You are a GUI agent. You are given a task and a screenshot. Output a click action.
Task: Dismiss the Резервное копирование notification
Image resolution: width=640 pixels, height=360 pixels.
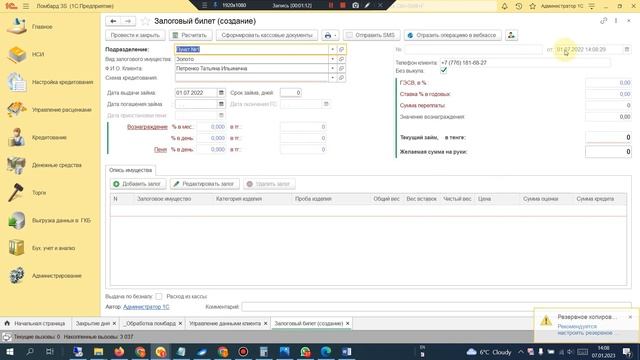click(x=630, y=317)
